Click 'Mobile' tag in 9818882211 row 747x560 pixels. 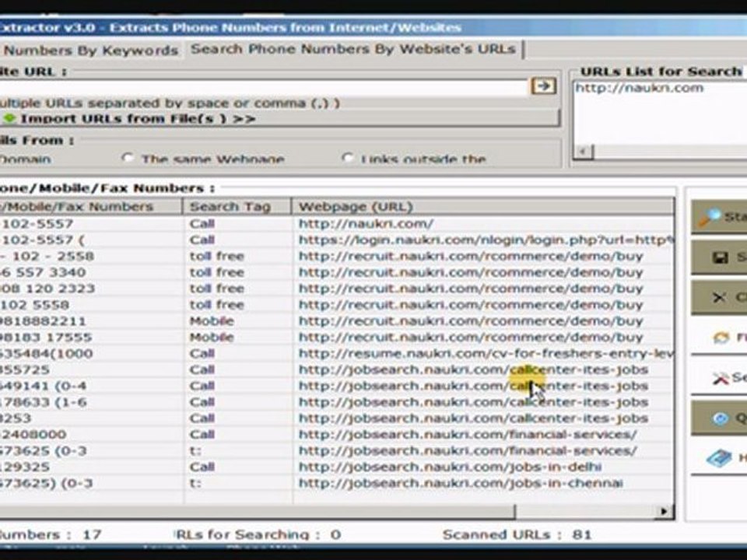pyautogui.click(x=212, y=321)
